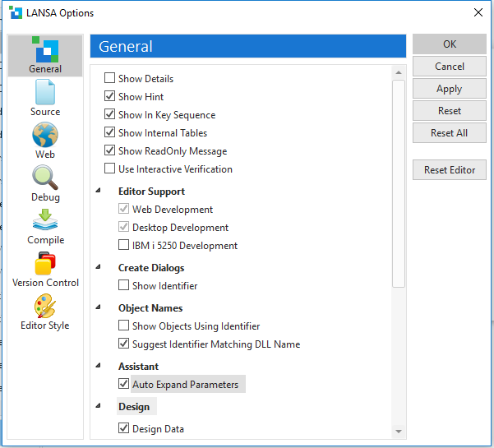This screenshot has width=494, height=448.
Task: Click the scrollbar down arrow
Action: click(399, 431)
